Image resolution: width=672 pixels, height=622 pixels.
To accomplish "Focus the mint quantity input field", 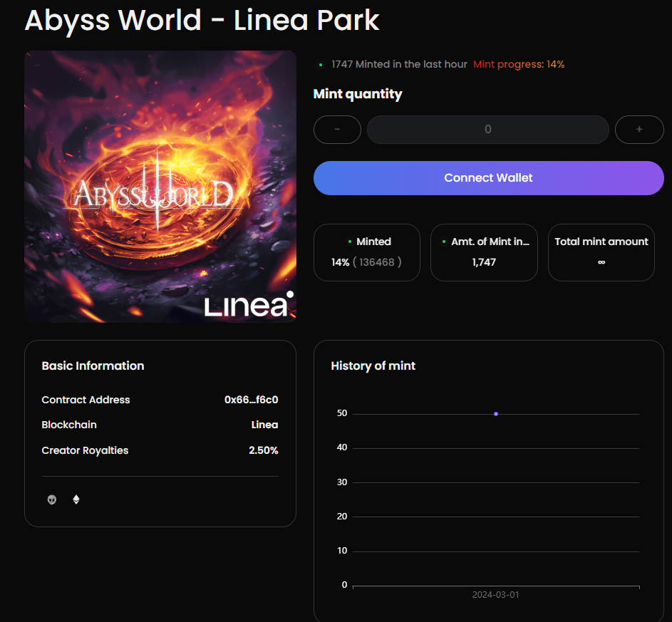I will [487, 130].
